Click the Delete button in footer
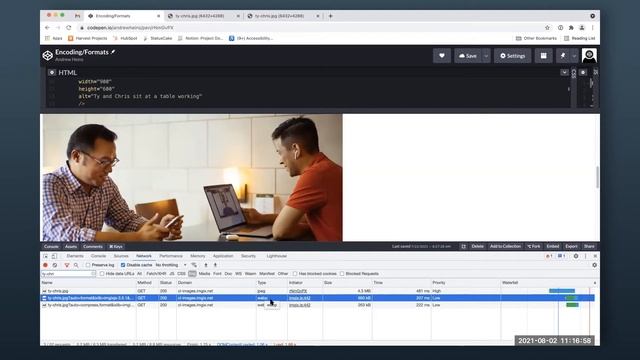The height and width of the screenshot is (360, 640). (x=477, y=246)
